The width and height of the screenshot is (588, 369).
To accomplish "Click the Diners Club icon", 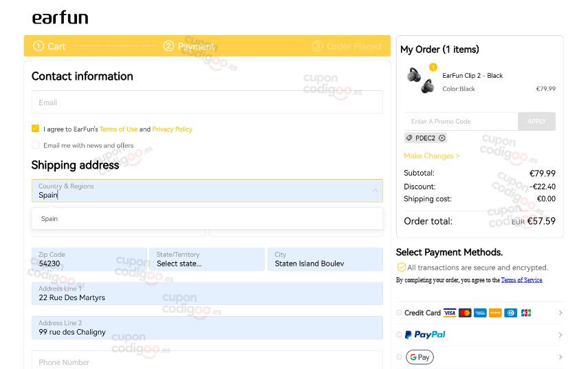I will pyautogui.click(x=511, y=313).
